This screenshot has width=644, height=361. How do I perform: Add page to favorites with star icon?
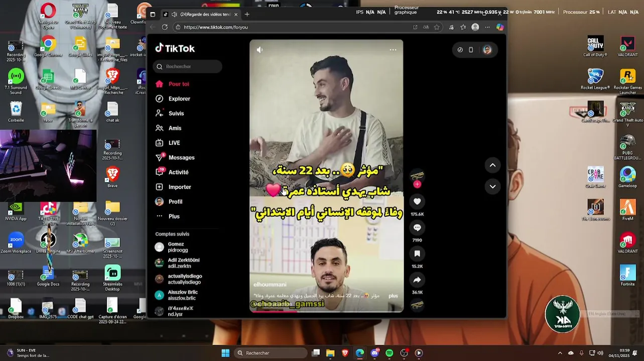(437, 27)
